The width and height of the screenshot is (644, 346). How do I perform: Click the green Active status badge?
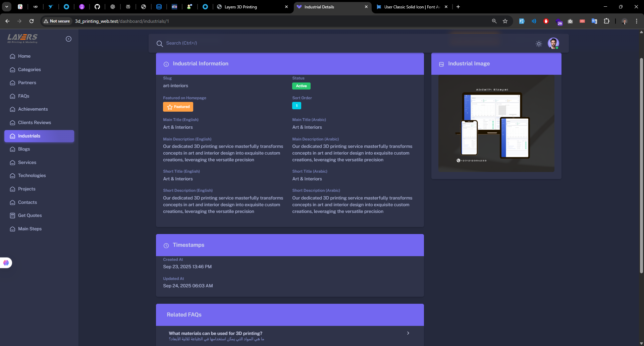[x=301, y=86]
